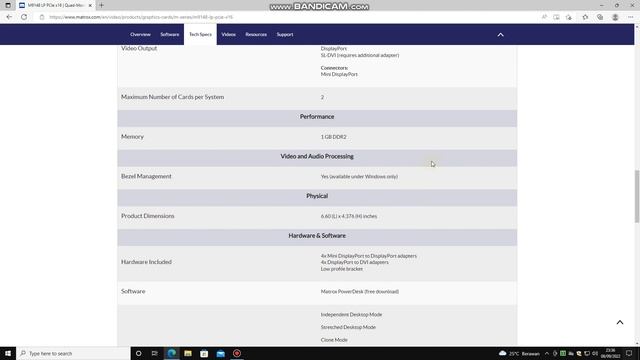Select 'SL-DVI (requires additional adapter)' text
The height and width of the screenshot is (360, 640).
360,55
